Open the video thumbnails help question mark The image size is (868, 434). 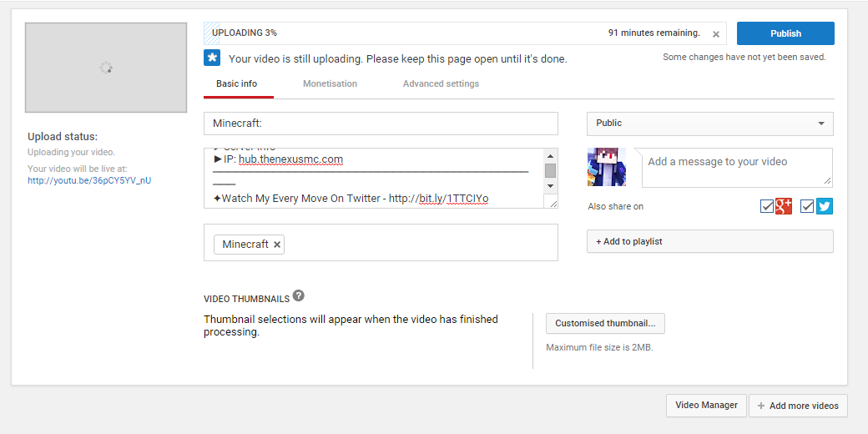coord(299,295)
